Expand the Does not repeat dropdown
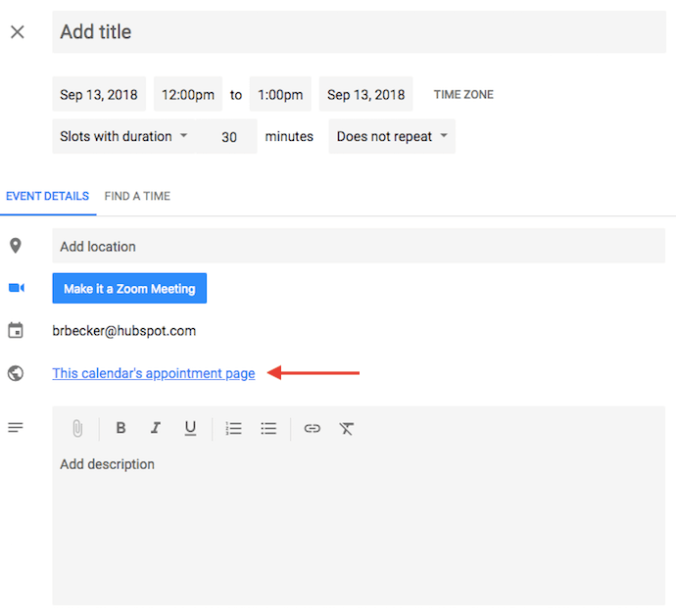The height and width of the screenshot is (616, 676). pyautogui.click(x=391, y=136)
